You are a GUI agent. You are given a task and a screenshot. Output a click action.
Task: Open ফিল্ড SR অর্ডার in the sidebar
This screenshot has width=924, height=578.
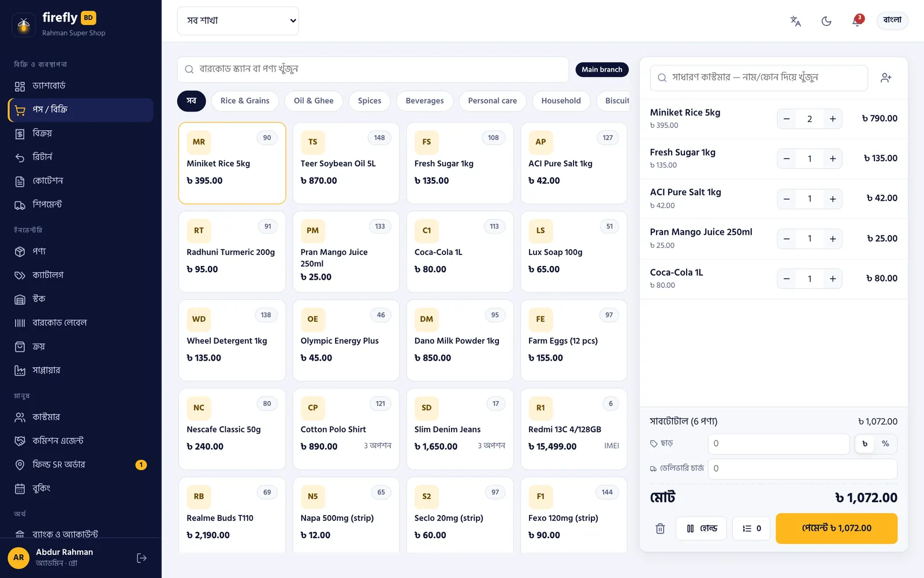click(81, 464)
